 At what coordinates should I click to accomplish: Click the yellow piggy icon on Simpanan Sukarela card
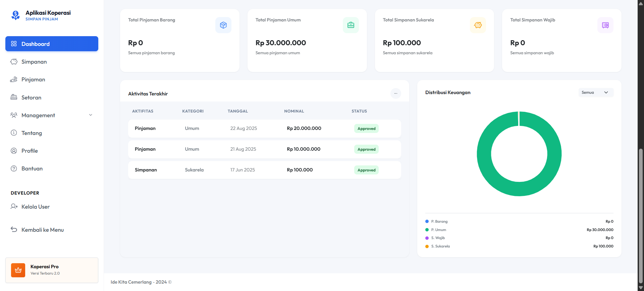pyautogui.click(x=478, y=25)
